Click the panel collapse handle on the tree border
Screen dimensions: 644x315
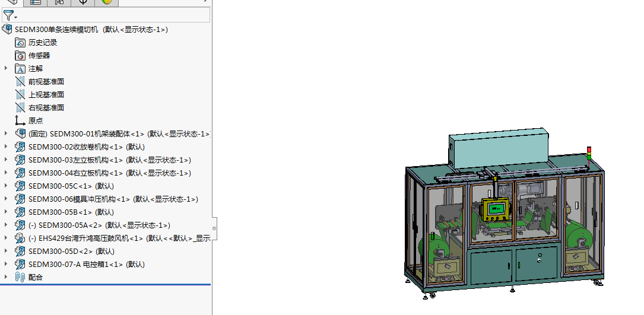coord(214,228)
